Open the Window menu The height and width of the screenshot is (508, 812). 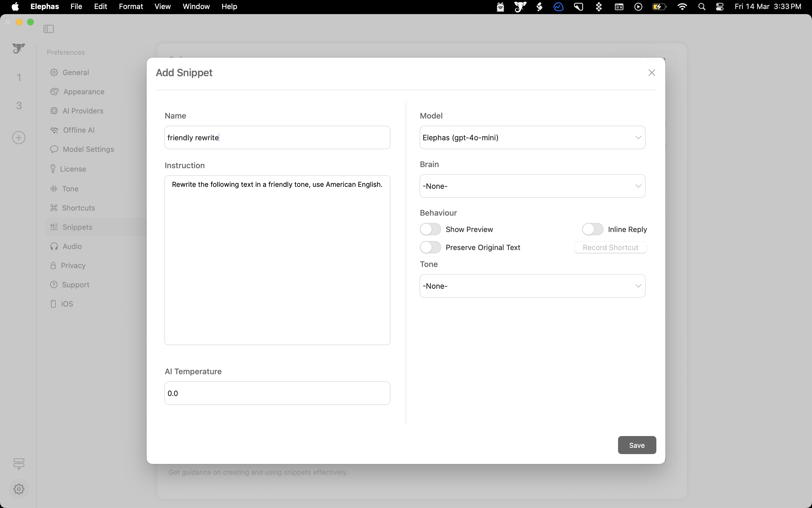click(x=196, y=7)
